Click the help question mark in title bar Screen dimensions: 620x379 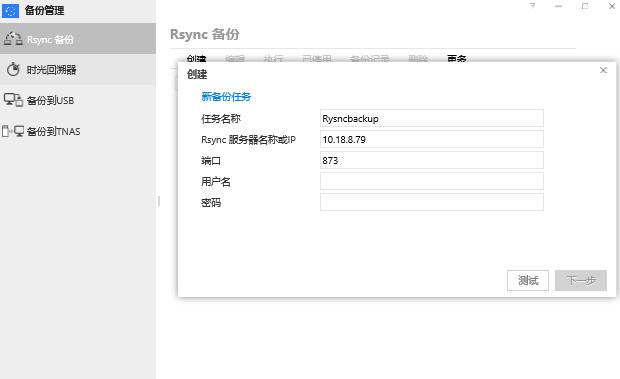tap(532, 6)
